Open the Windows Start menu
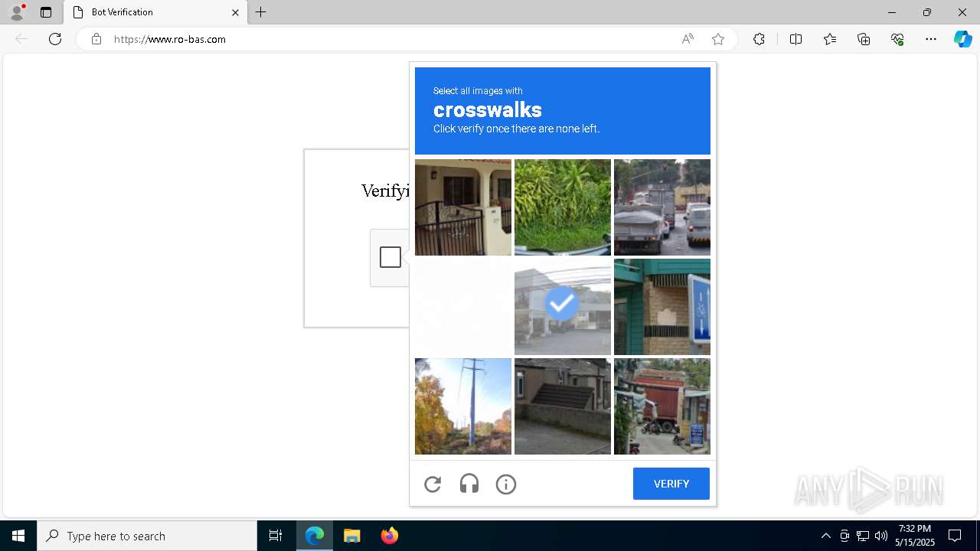This screenshot has height=551, width=980. pyautogui.click(x=18, y=536)
